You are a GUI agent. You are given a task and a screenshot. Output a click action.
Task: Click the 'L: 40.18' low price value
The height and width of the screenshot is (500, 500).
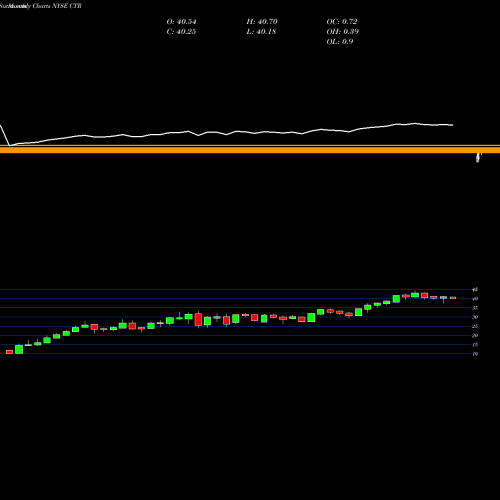pos(261,32)
